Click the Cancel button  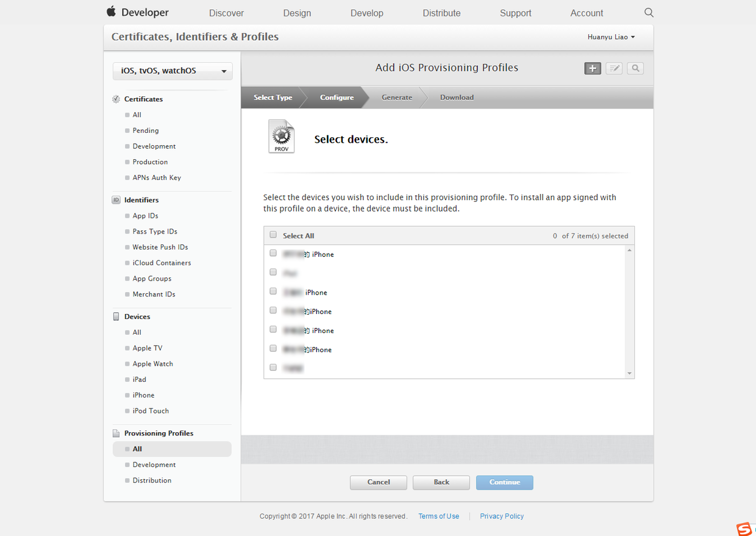click(x=379, y=482)
